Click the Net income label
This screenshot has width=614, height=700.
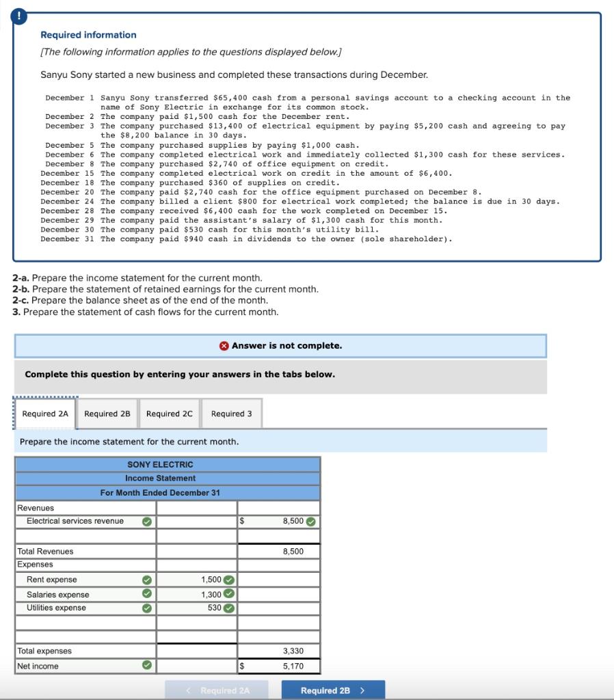tap(38, 666)
